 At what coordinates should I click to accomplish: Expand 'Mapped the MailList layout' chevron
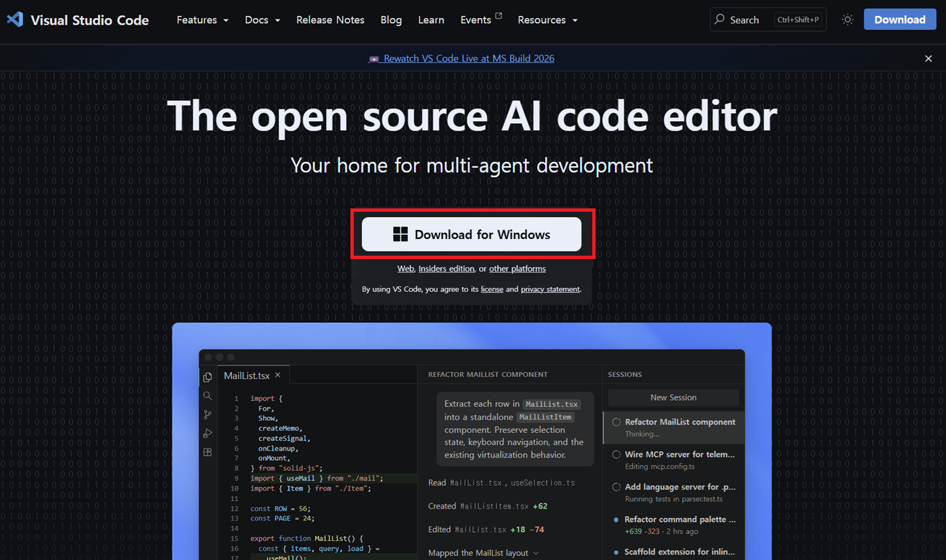(x=536, y=553)
